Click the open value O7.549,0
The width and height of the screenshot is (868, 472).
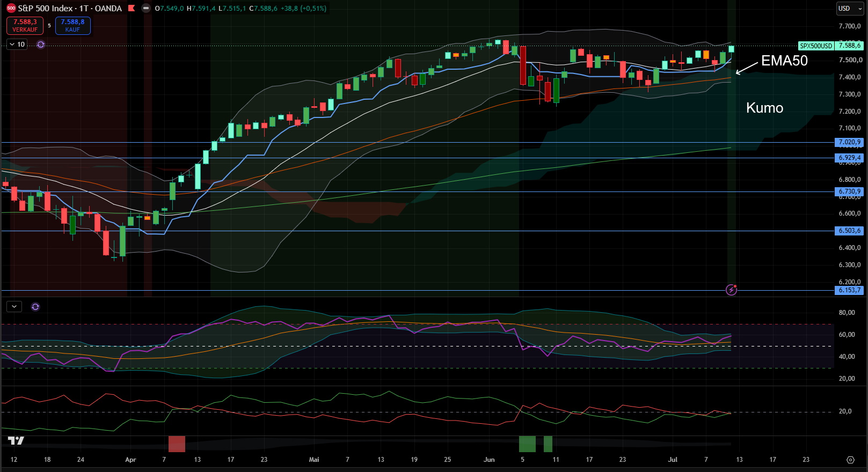click(x=169, y=9)
